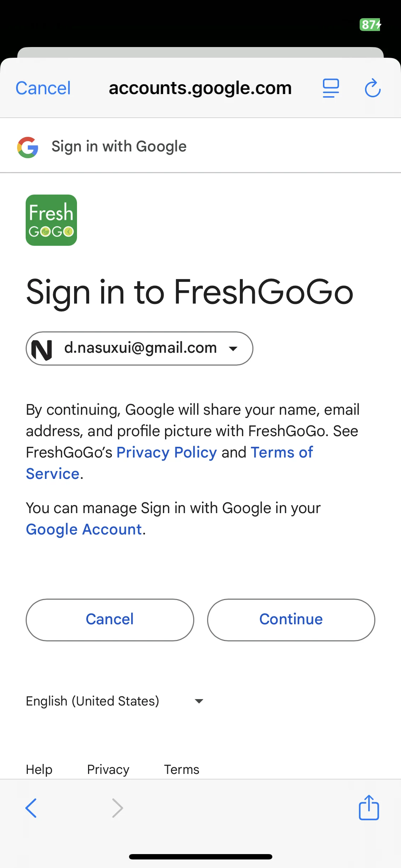The image size is (401, 868).
Task: Tap the N account avatar
Action: click(x=42, y=349)
